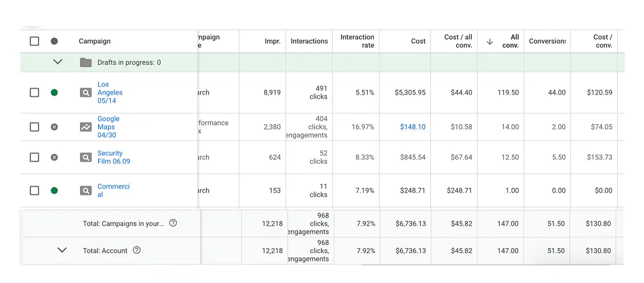Sort by Cost / conv. column header
The width and height of the screenshot is (644, 283).
point(603,41)
